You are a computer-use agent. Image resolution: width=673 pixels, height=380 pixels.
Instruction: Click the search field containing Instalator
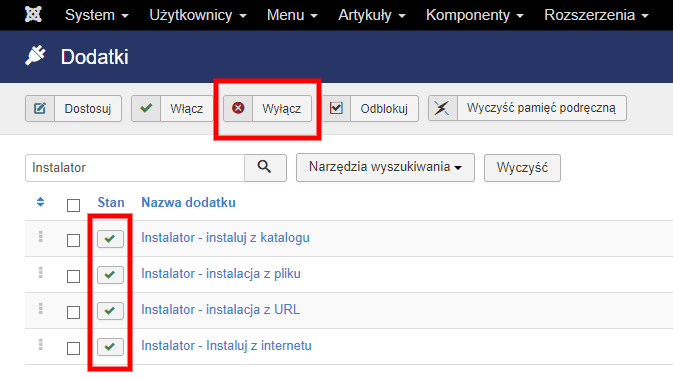click(x=135, y=167)
